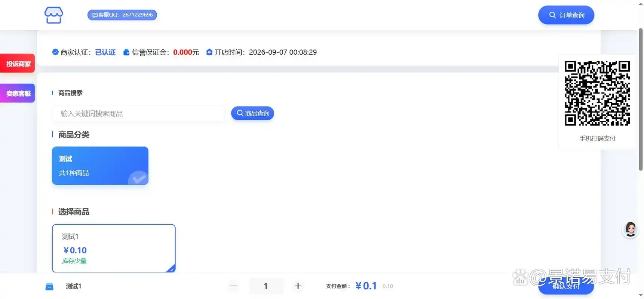Click the 2026-09-07 00:08:29 opening time
644x299 pixels.
283,52
